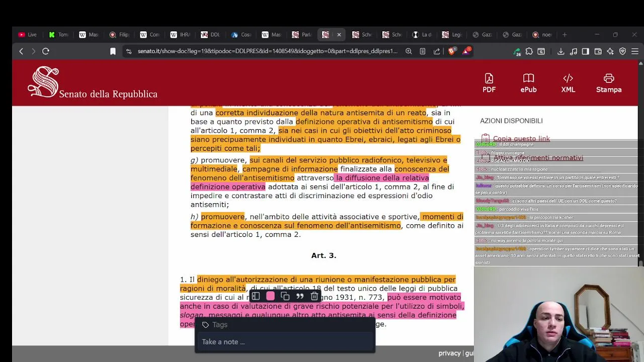Copy the highlighted text with the copy icon
This screenshot has height=362, width=644.
(285, 296)
